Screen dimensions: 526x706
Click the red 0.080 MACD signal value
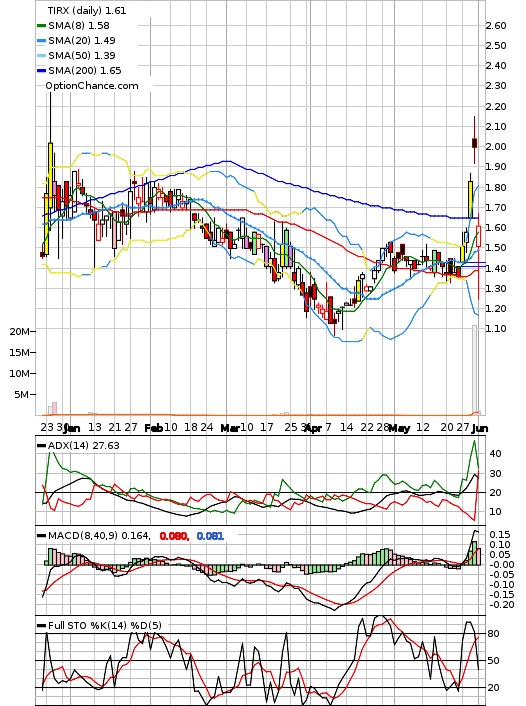click(174, 536)
